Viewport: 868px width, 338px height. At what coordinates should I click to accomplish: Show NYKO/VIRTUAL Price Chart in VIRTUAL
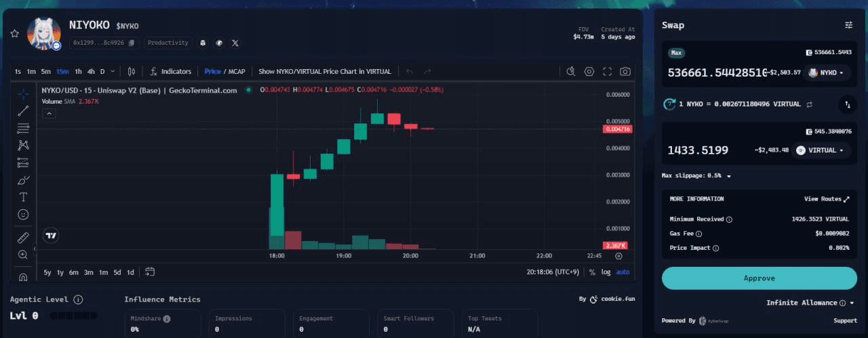(325, 71)
